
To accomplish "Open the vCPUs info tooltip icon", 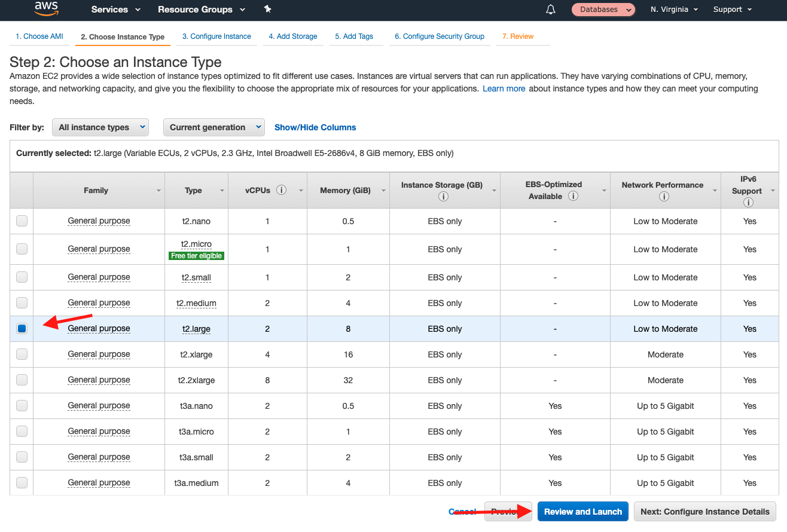I will [281, 189].
